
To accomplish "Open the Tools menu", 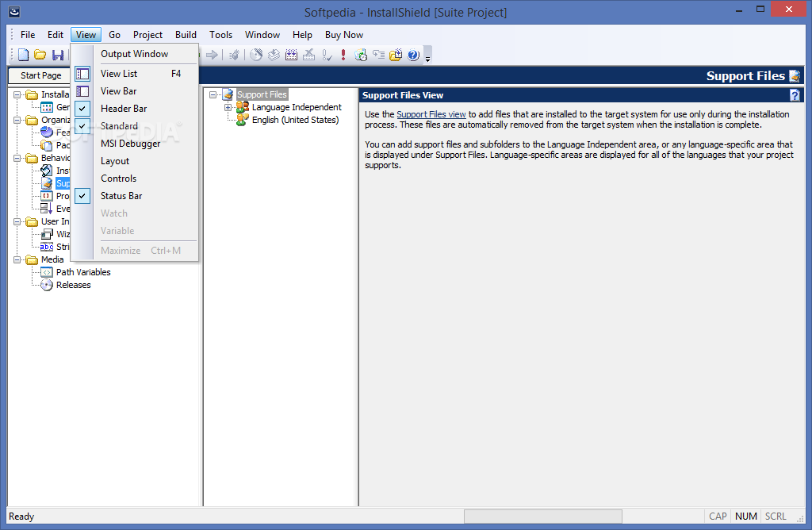I will [220, 35].
